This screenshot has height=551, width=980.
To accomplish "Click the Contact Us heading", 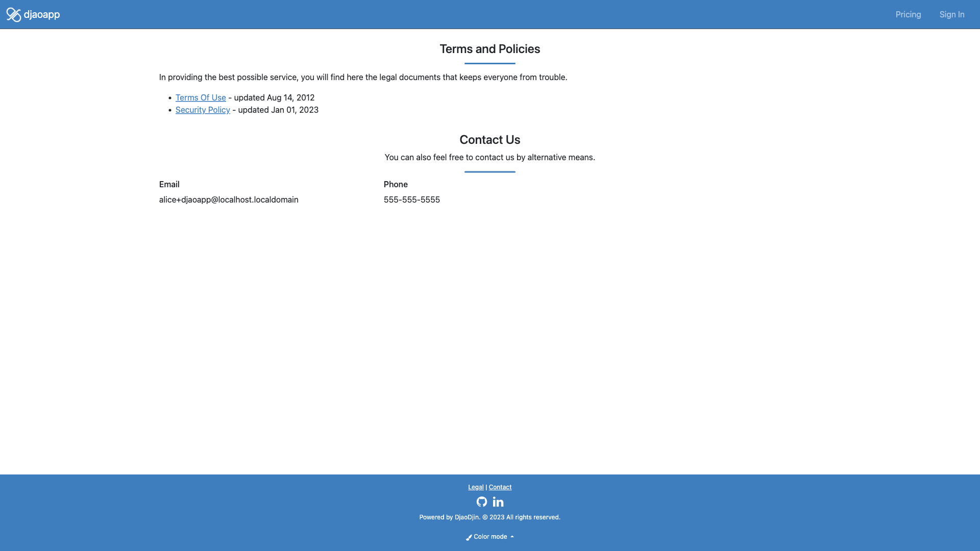I will coord(490,140).
